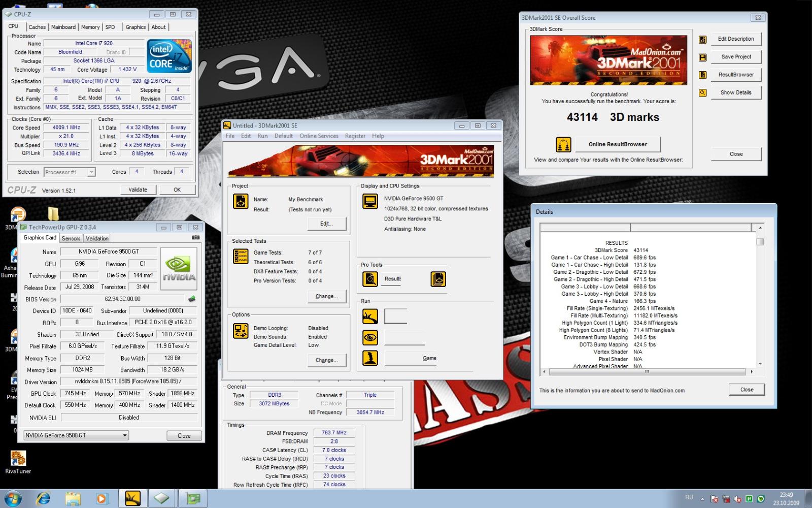
Task: Click the clock in the system tray
Action: click(786, 499)
